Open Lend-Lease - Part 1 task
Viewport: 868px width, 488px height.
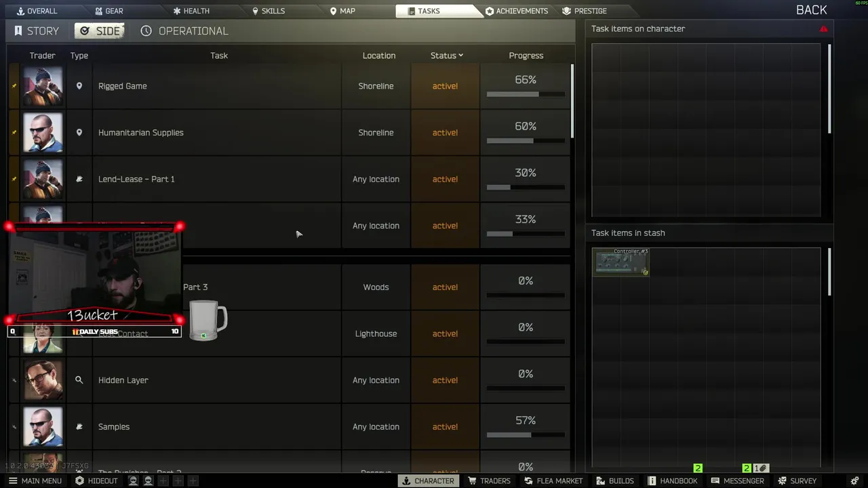pyautogui.click(x=136, y=179)
